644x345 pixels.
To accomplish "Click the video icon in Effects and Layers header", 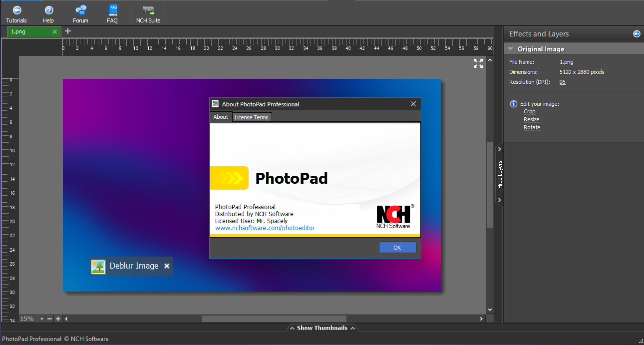I will (x=637, y=34).
